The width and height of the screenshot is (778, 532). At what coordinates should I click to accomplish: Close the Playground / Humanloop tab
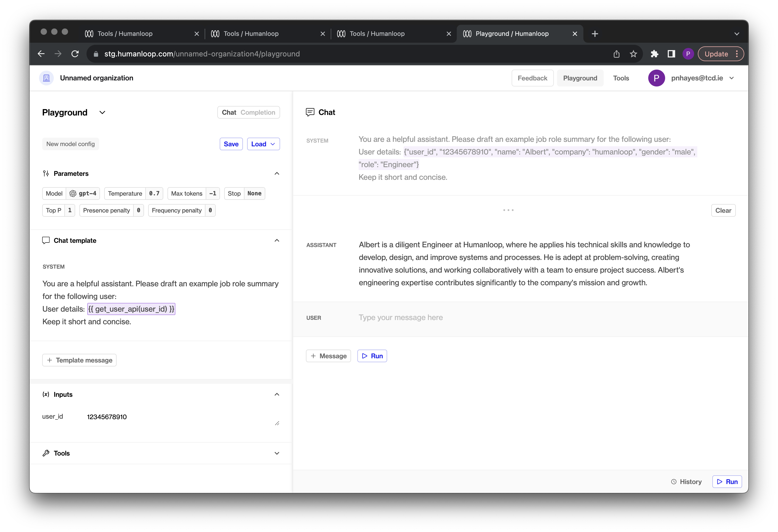[x=575, y=34]
